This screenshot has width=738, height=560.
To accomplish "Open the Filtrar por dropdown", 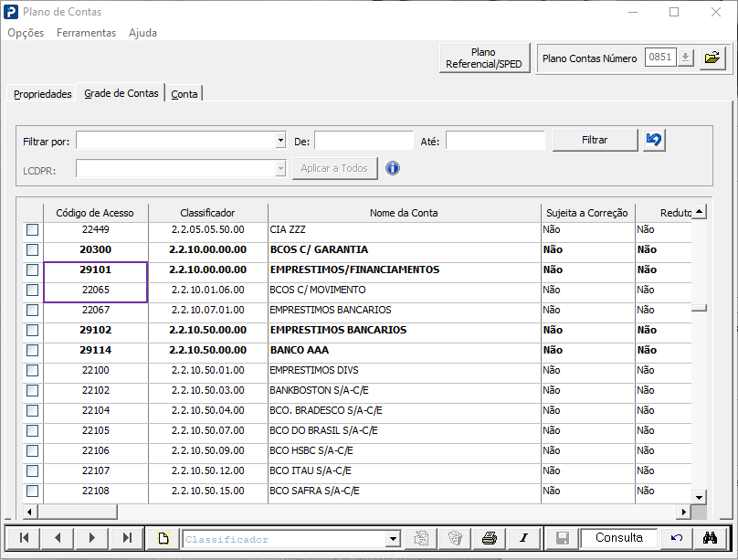I will (280, 141).
